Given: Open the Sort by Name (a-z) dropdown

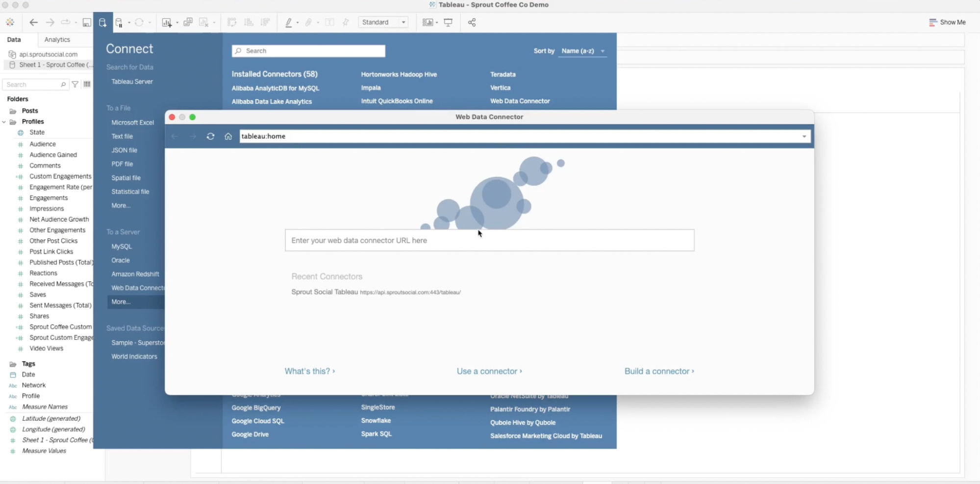Looking at the screenshot, I should (583, 51).
